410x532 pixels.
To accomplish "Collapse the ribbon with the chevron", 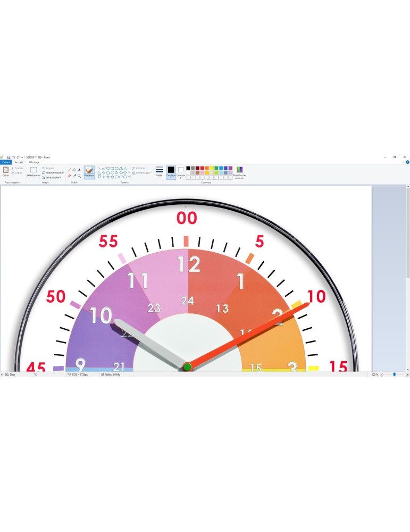I will 403,162.
